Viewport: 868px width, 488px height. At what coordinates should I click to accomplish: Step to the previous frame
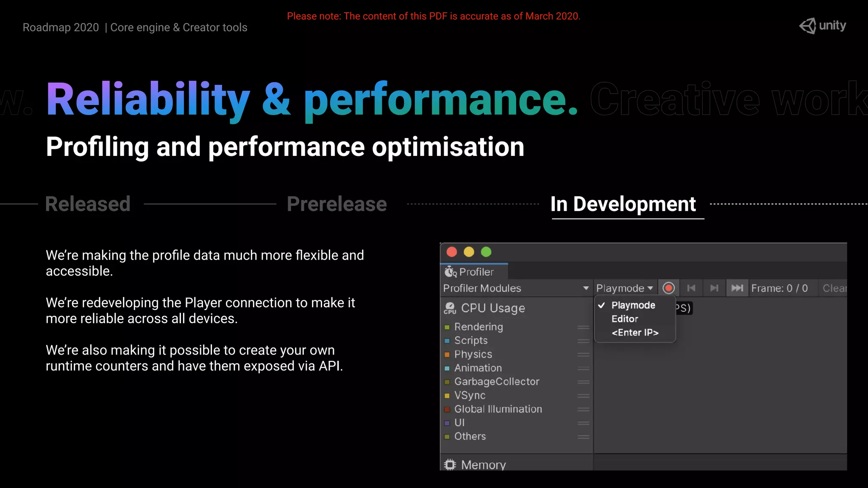(x=691, y=288)
